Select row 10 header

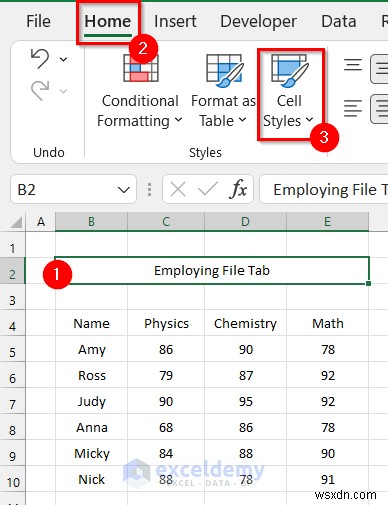click(12, 478)
